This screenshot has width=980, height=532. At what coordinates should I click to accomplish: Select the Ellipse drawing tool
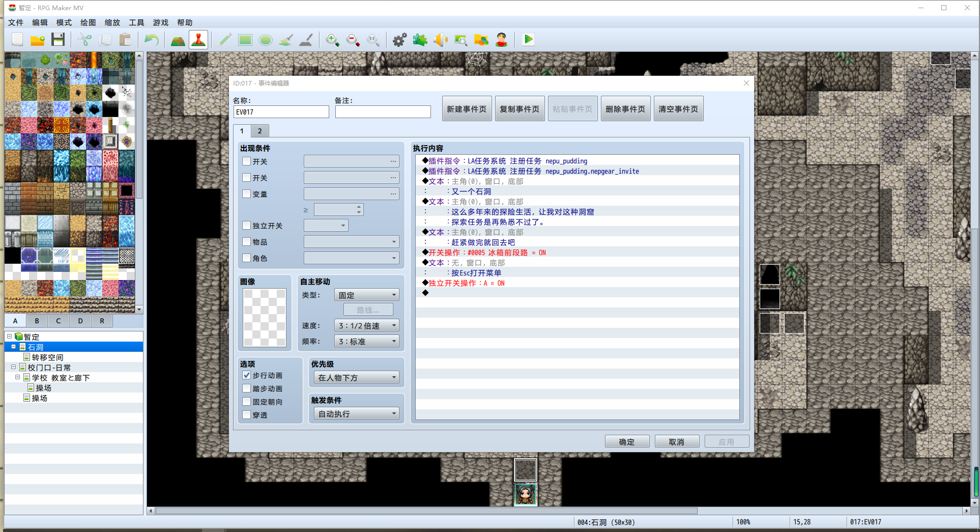(266, 40)
